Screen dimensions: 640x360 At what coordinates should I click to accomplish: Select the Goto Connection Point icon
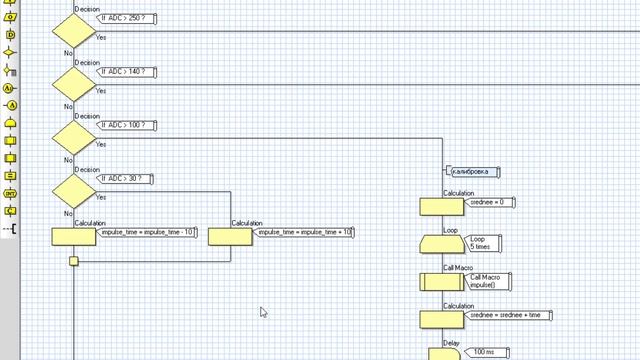(x=11, y=106)
